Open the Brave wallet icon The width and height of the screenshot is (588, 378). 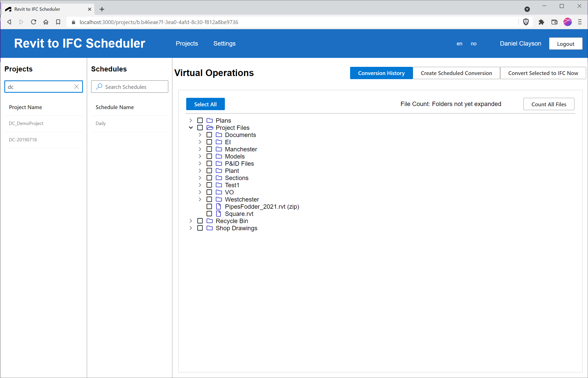click(554, 22)
